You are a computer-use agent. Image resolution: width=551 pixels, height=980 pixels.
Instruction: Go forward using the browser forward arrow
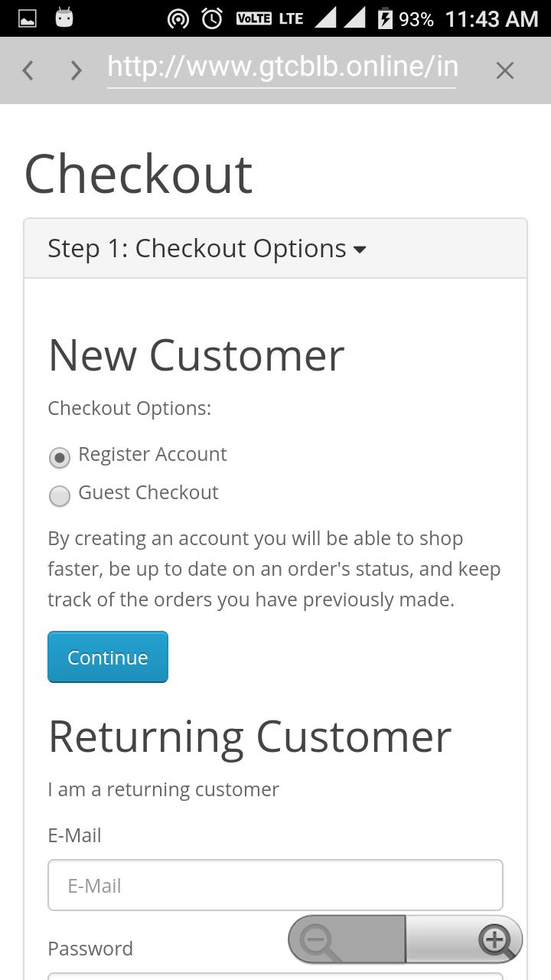75,70
